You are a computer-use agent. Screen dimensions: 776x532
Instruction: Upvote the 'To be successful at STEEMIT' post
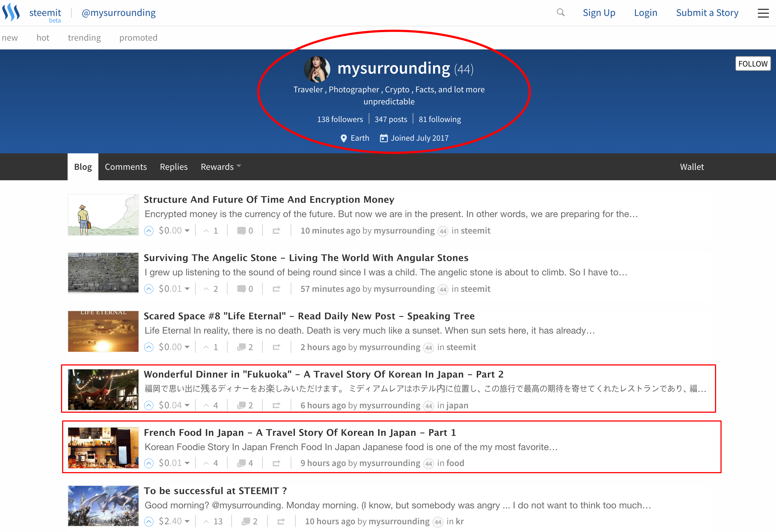click(x=149, y=521)
